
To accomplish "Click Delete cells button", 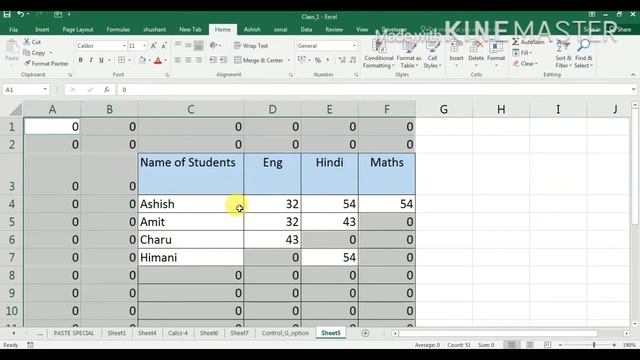I will (476, 54).
